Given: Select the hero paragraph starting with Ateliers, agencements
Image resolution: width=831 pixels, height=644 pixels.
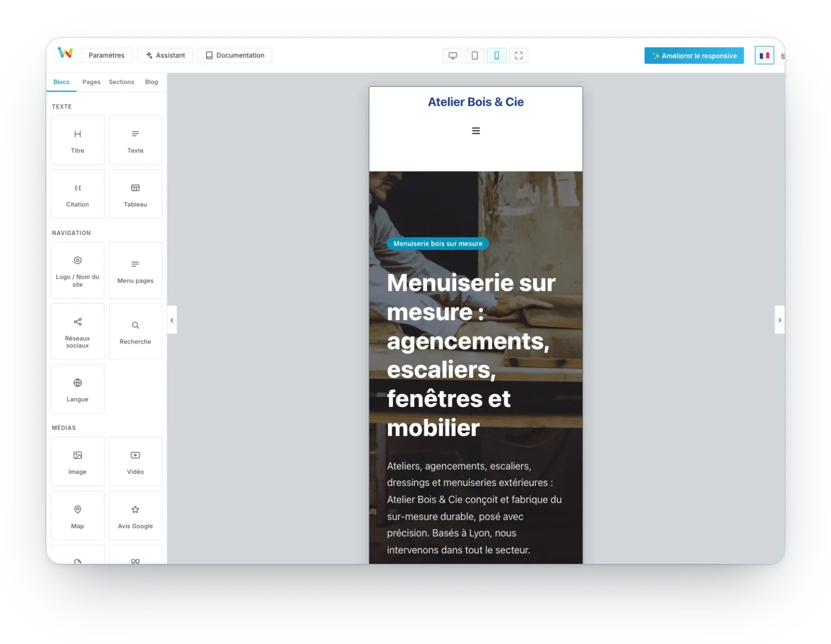Looking at the screenshot, I should coord(475,508).
